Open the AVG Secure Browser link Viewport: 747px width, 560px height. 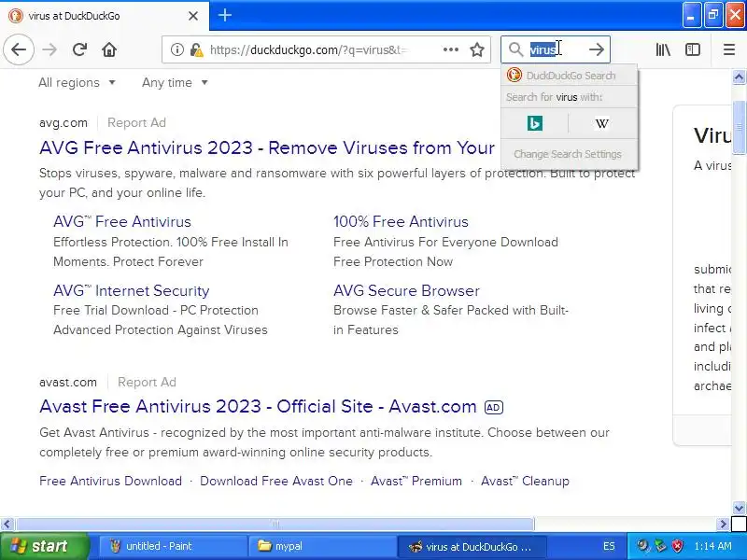(x=406, y=290)
